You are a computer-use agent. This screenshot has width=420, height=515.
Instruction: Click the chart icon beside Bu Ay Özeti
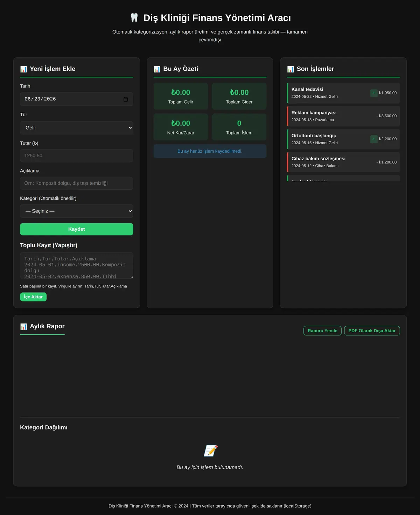[157, 69]
